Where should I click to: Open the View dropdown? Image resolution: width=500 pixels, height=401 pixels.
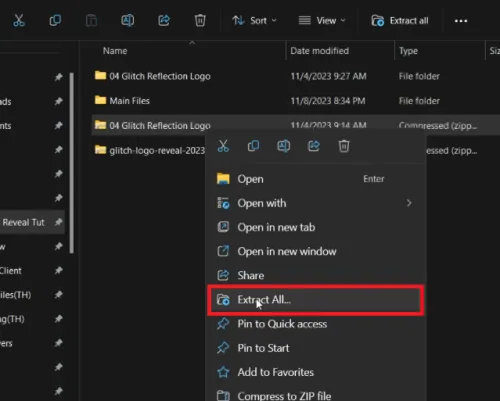(322, 21)
